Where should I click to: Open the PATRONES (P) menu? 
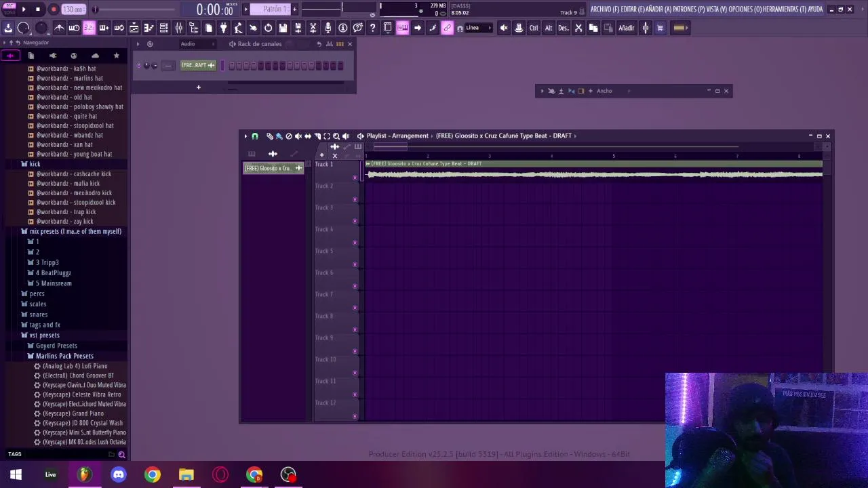pyautogui.click(x=689, y=9)
